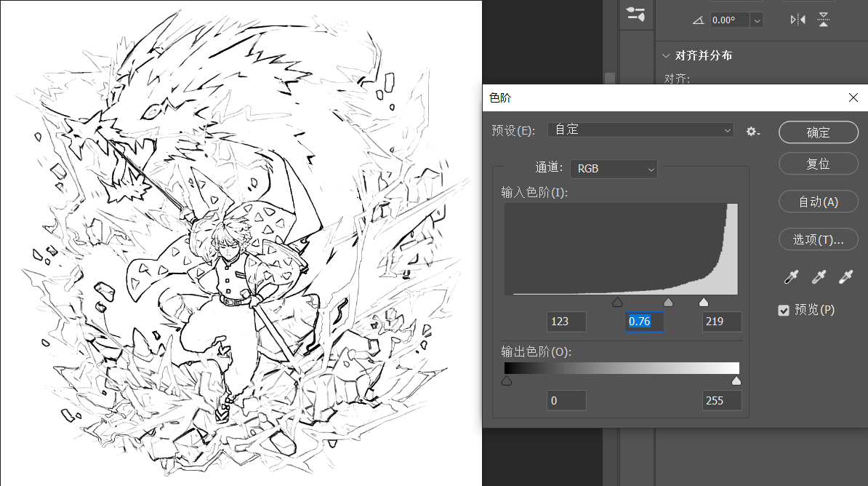This screenshot has width=868, height=486.
Task: Open the 通道 RGB channel dropdown
Action: pos(614,169)
